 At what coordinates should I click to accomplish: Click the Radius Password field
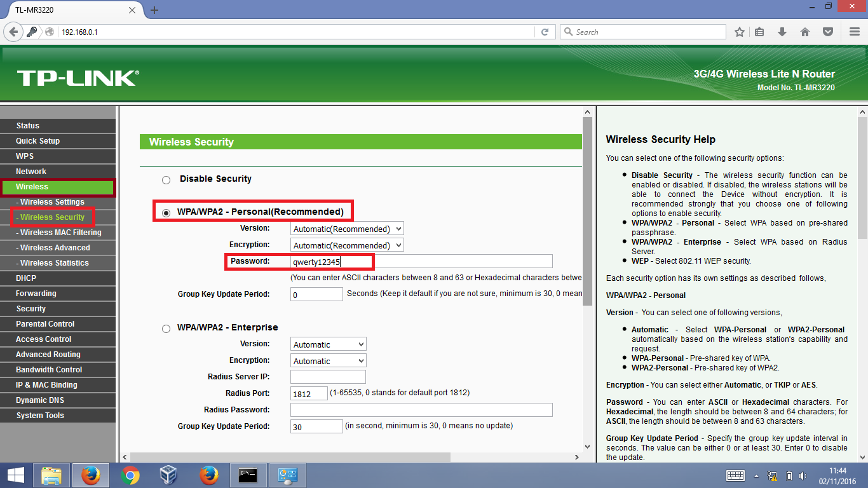(421, 410)
